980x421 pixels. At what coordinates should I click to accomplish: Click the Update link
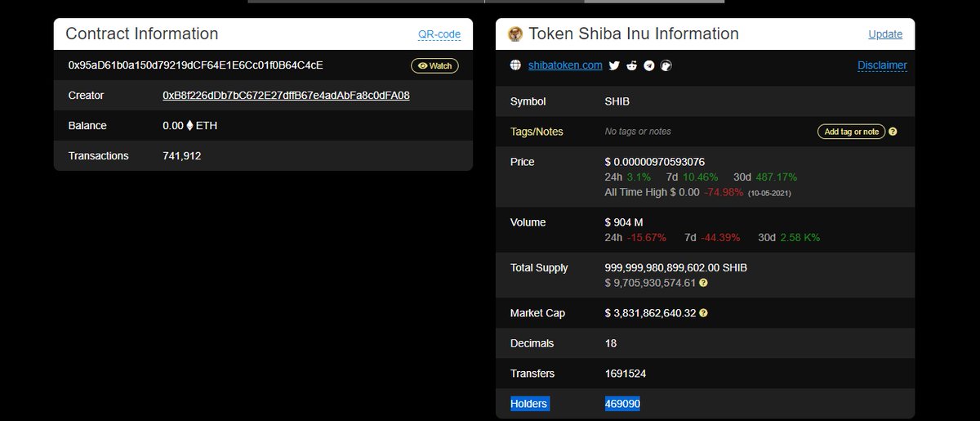tap(885, 34)
